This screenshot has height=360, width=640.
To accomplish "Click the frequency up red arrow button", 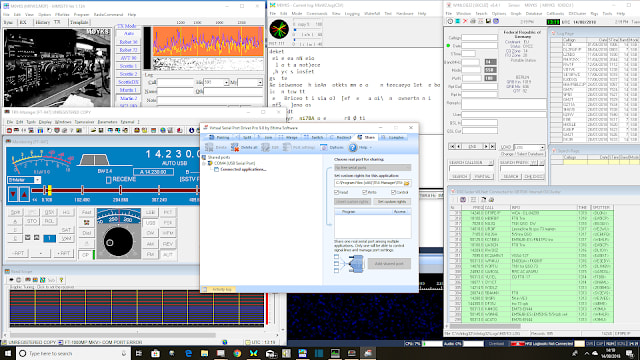I will (24, 194).
